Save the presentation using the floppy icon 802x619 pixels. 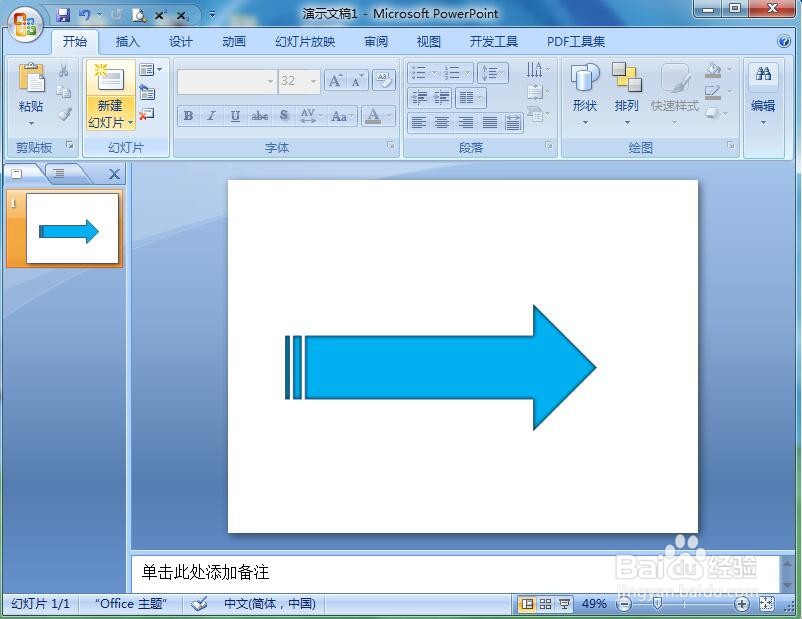coord(63,15)
